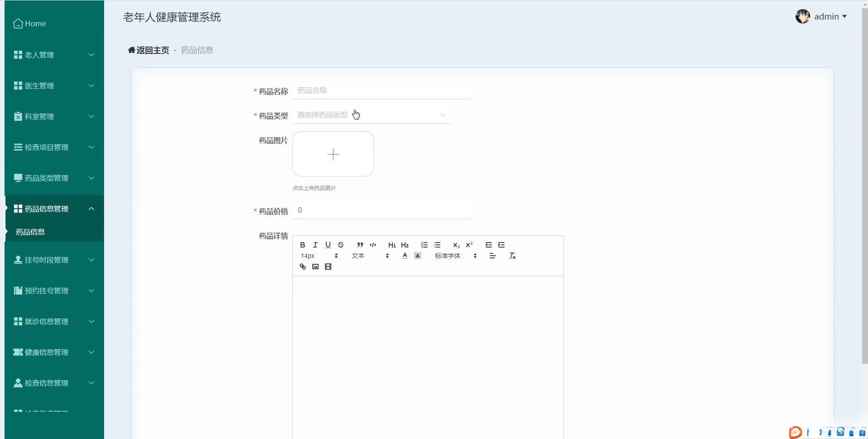Expand the 老人管理 sidebar menu

tap(54, 55)
